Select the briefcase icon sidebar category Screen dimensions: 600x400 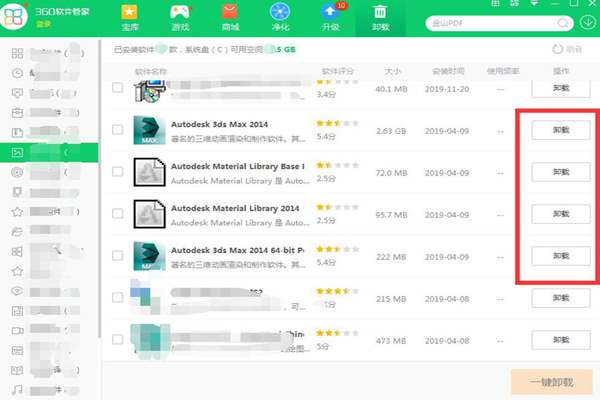point(17,113)
